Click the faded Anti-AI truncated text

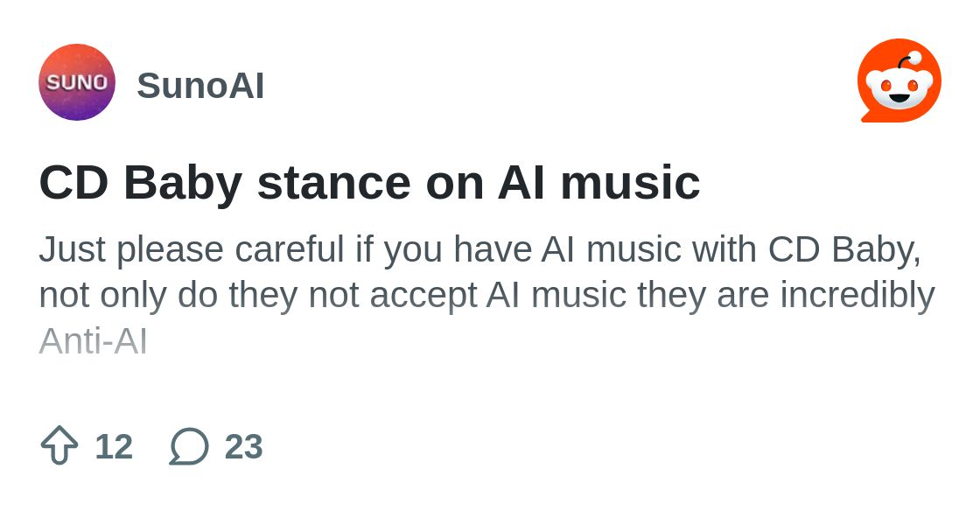(x=93, y=342)
